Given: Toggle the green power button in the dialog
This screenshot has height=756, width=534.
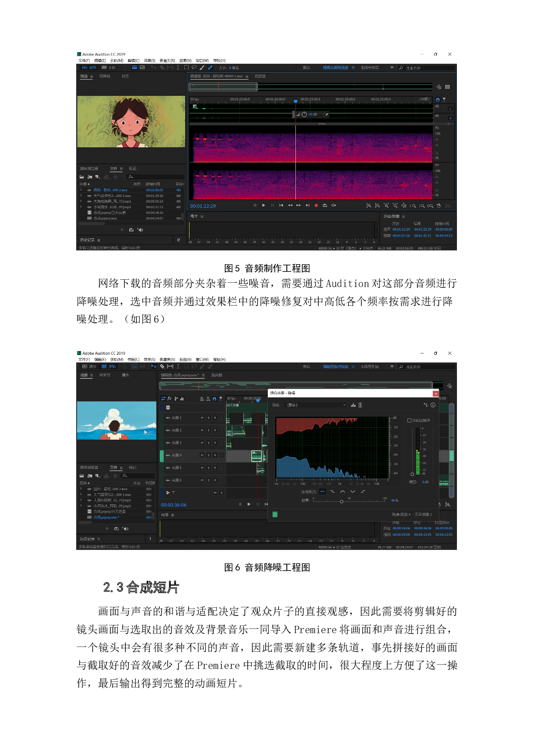Looking at the screenshot, I should (275, 514).
